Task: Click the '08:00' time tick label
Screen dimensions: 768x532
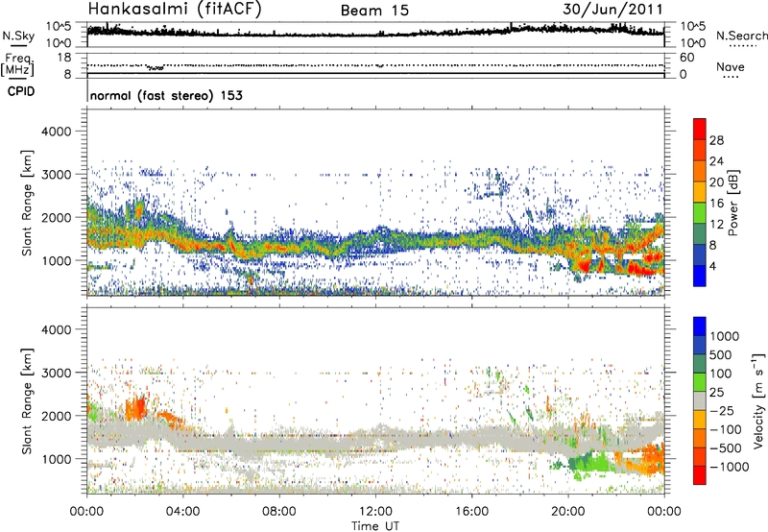Action: (278, 512)
